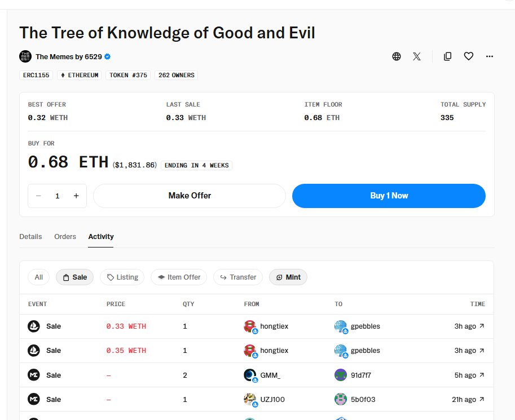
Task: Click the blue verified badge
Action: pyautogui.click(x=107, y=57)
